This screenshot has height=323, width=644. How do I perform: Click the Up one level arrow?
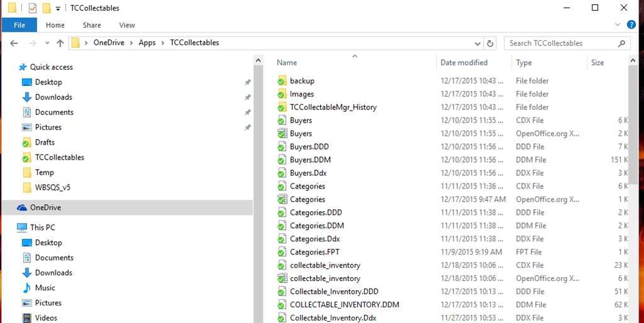click(60, 43)
